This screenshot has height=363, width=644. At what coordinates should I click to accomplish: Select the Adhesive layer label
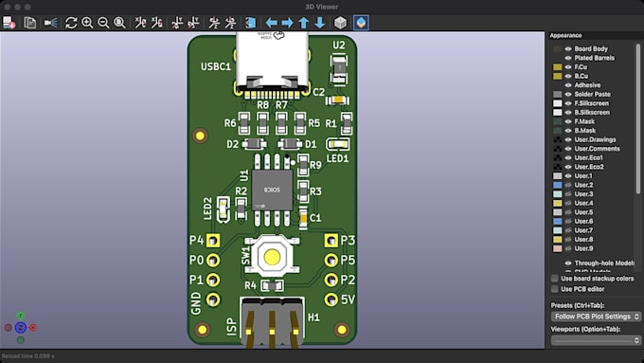pos(587,85)
